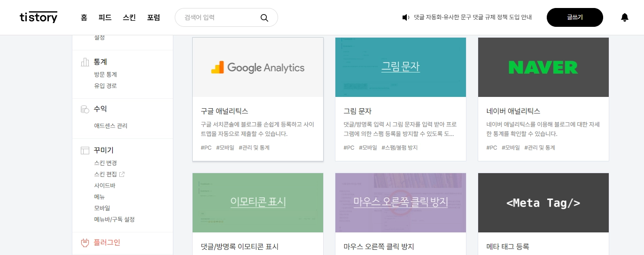Click external link icon beside 스킨 편집

pyautogui.click(x=122, y=174)
